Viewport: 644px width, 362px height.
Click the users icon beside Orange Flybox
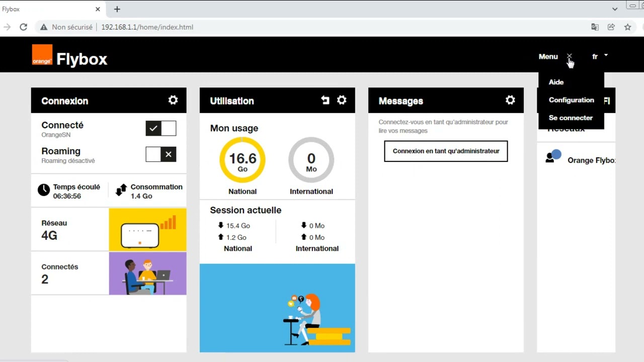pyautogui.click(x=553, y=156)
